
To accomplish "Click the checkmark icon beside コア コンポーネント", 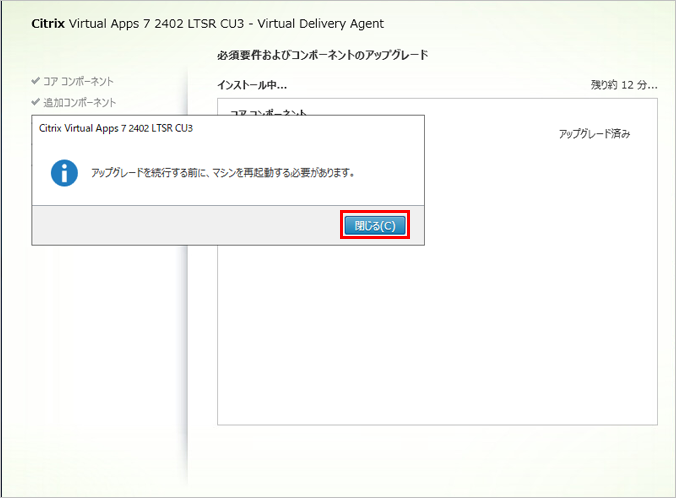I will pos(35,81).
